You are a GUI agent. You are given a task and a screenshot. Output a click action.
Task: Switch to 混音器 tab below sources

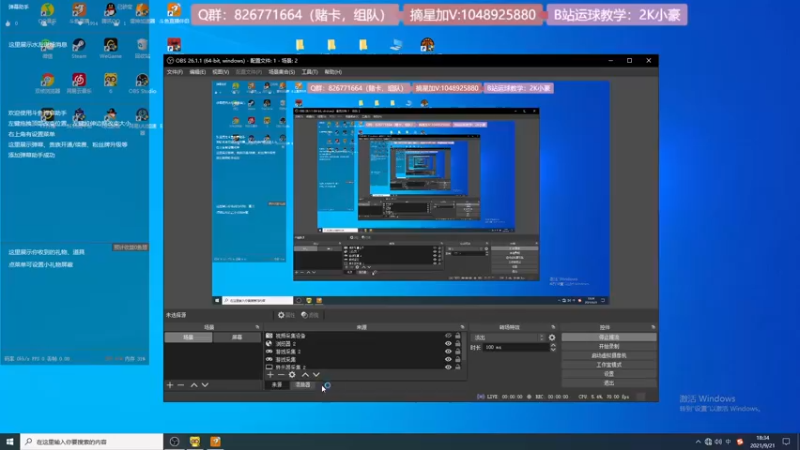coord(303,385)
